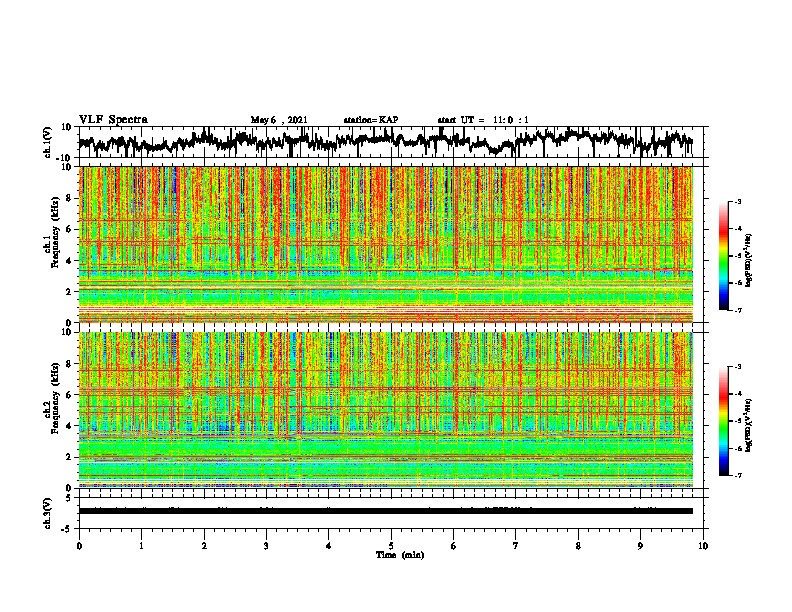Click the ch.1 colorbar log(PSD) units label

(749, 260)
